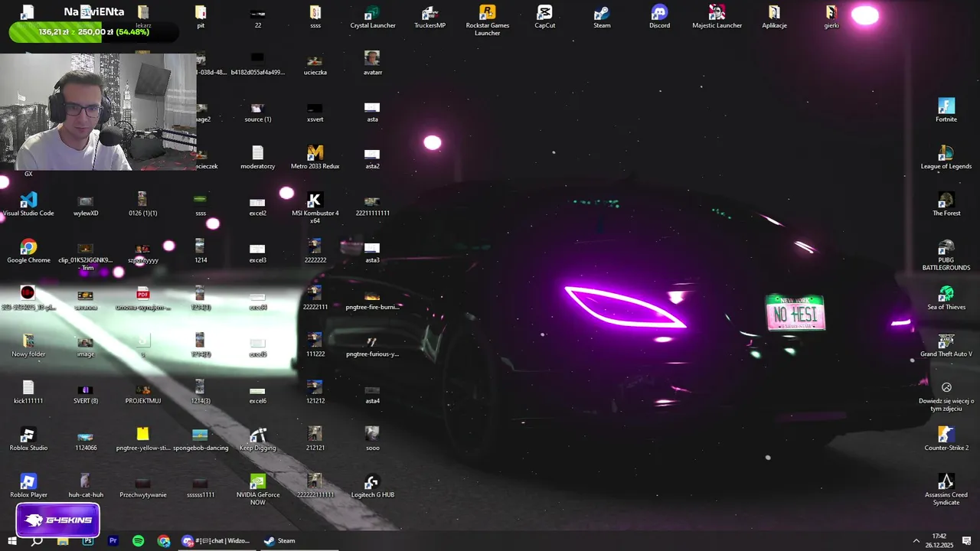Open the Metro 2033 Redux shortcut
980x551 pixels.
tap(315, 158)
